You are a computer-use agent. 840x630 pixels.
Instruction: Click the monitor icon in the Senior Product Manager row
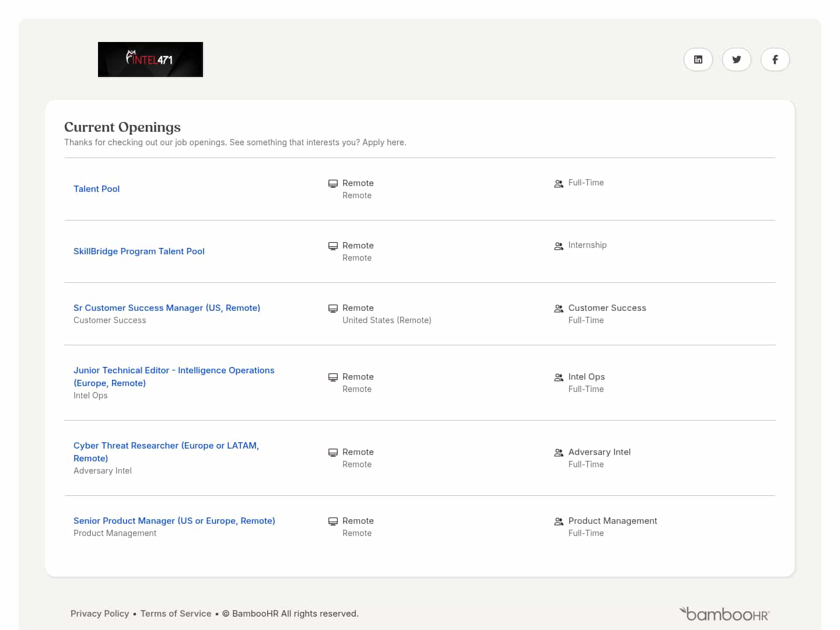pos(333,521)
